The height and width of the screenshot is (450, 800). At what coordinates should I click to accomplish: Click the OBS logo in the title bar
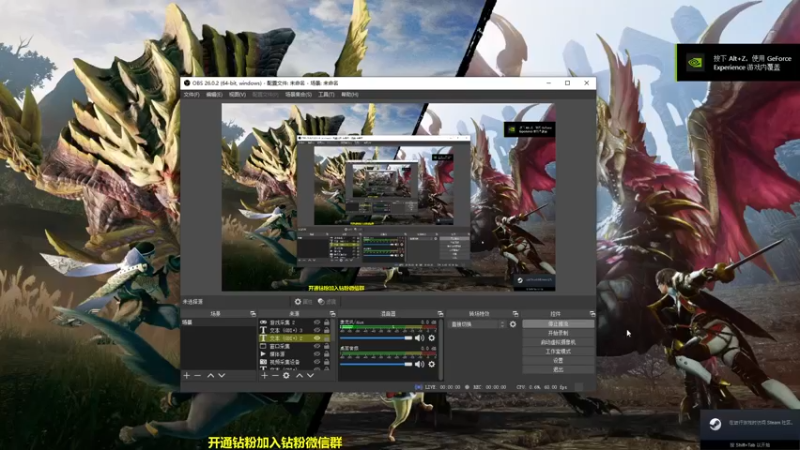(187, 83)
